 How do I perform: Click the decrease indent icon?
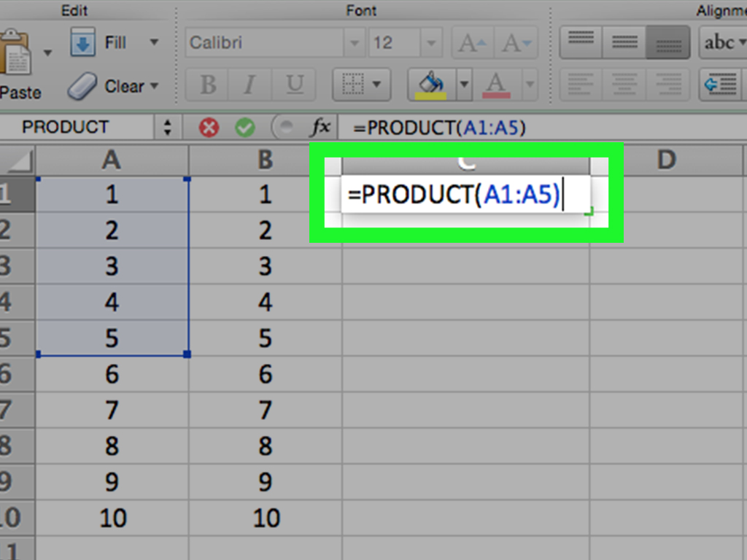click(720, 85)
